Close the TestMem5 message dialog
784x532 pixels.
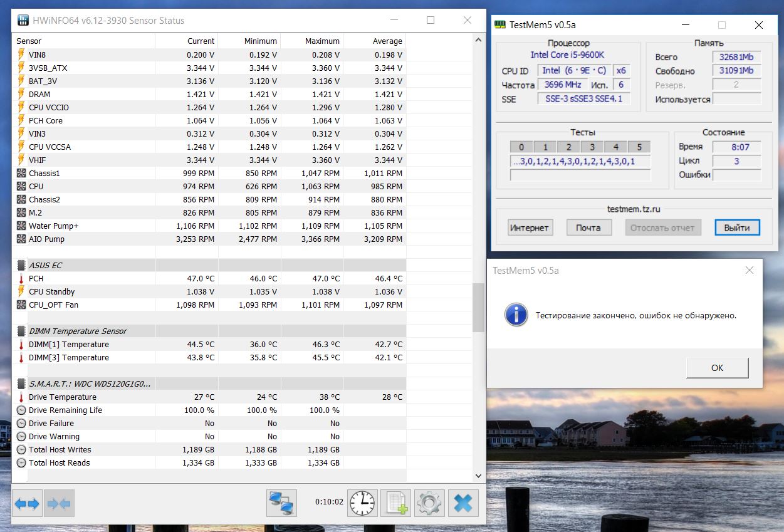click(749, 270)
